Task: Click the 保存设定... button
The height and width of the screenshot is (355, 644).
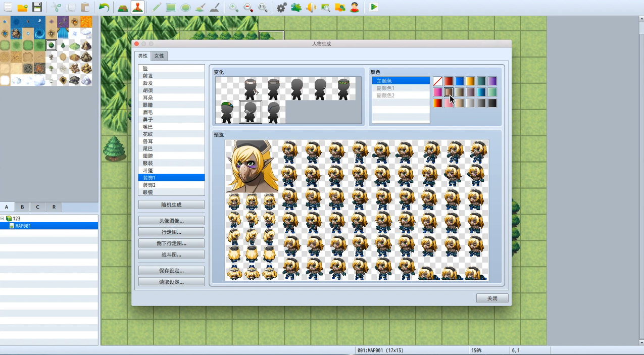Action: [x=171, y=271]
